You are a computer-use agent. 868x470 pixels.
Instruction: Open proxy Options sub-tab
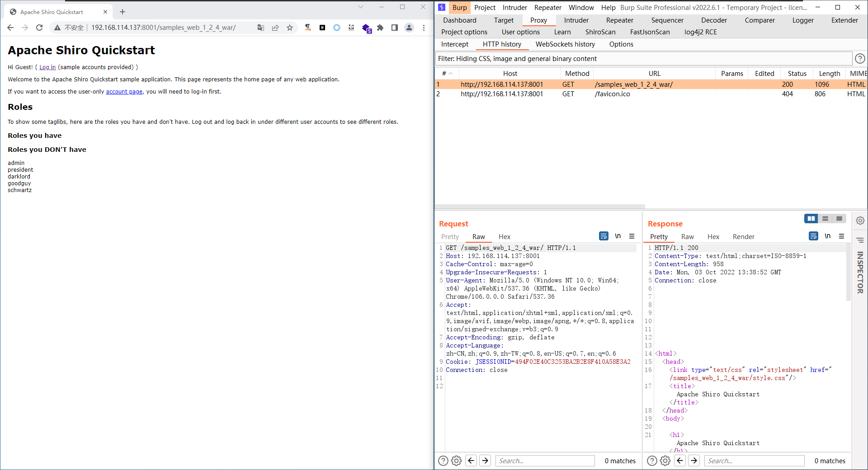pyautogui.click(x=621, y=44)
